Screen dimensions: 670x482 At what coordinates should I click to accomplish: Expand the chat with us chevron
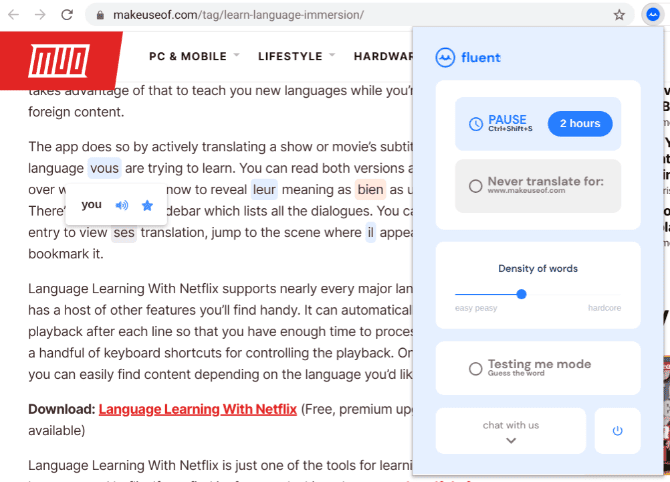511,441
